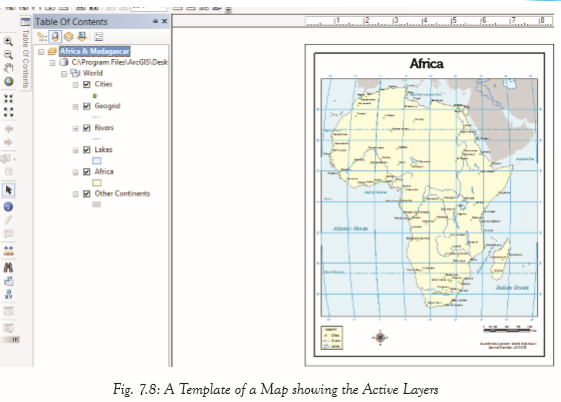Disable the Other Continents layer checkbox
Image resolution: width=561 pixels, height=402 pixels.
click(87, 194)
